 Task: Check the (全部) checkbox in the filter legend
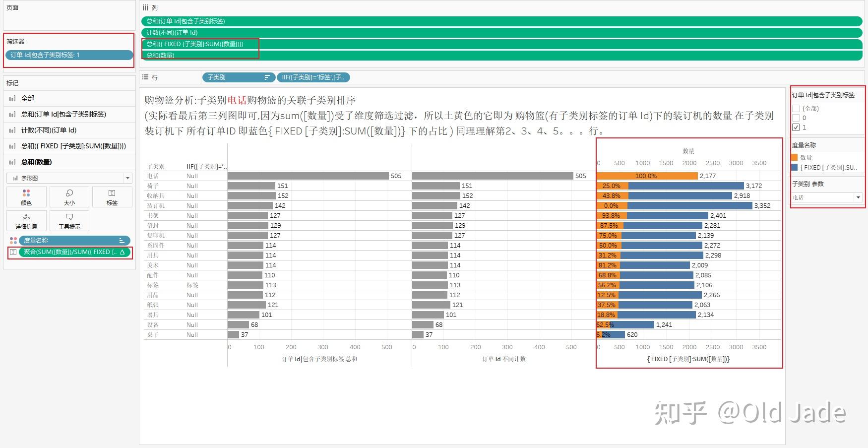[797, 108]
